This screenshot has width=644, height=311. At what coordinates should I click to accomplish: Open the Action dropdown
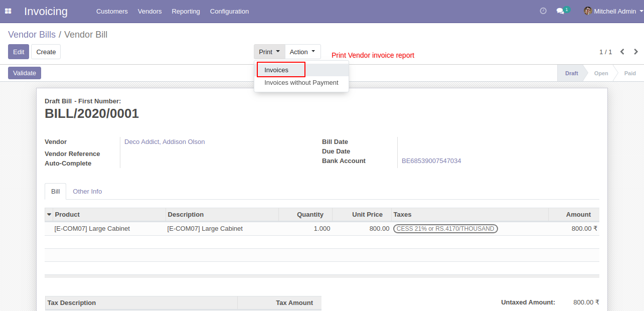click(x=302, y=52)
